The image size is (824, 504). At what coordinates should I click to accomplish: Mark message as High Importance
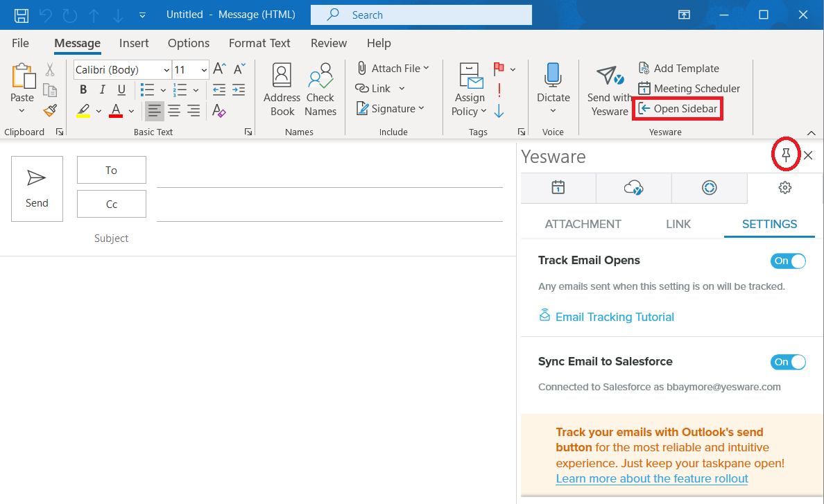(499, 90)
